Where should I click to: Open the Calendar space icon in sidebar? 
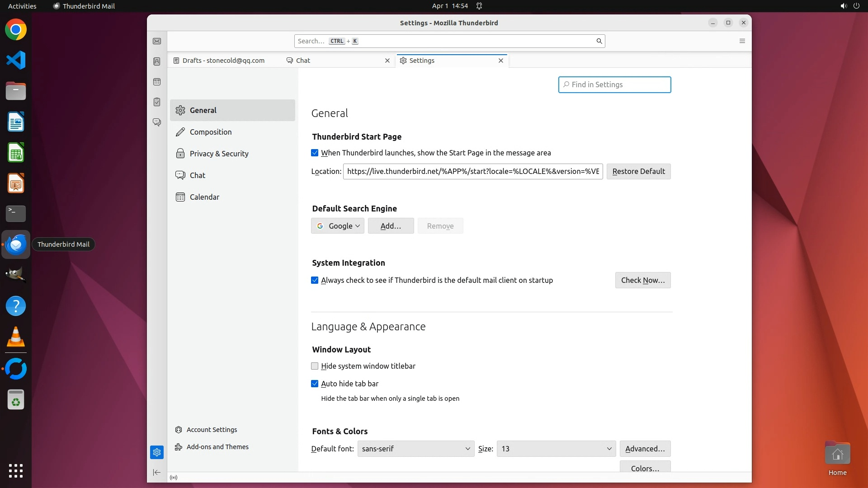(157, 82)
